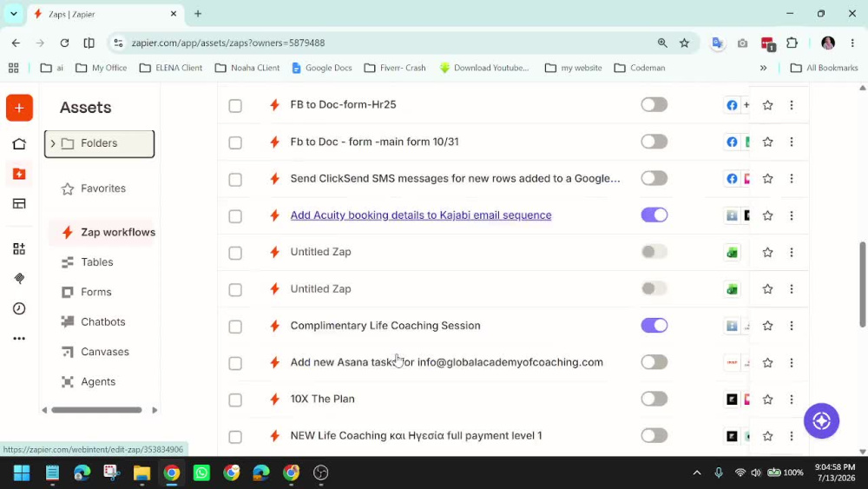Image resolution: width=868 pixels, height=489 pixels.
Task: Open the Zap history clock icon
Action: point(19,308)
